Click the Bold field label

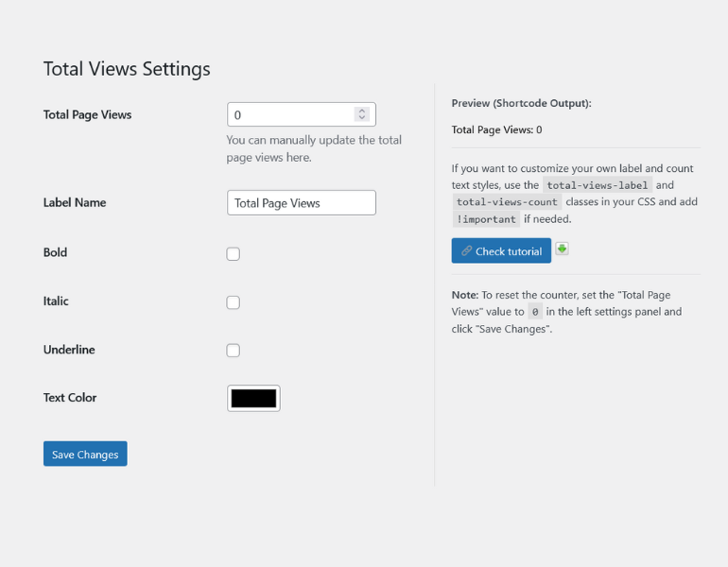coord(55,253)
